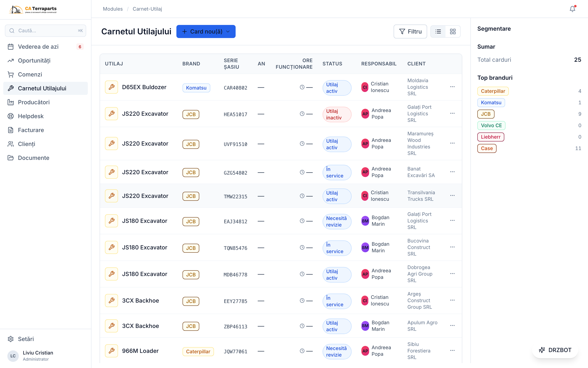Launch the DRZBOT assistant

click(555, 350)
